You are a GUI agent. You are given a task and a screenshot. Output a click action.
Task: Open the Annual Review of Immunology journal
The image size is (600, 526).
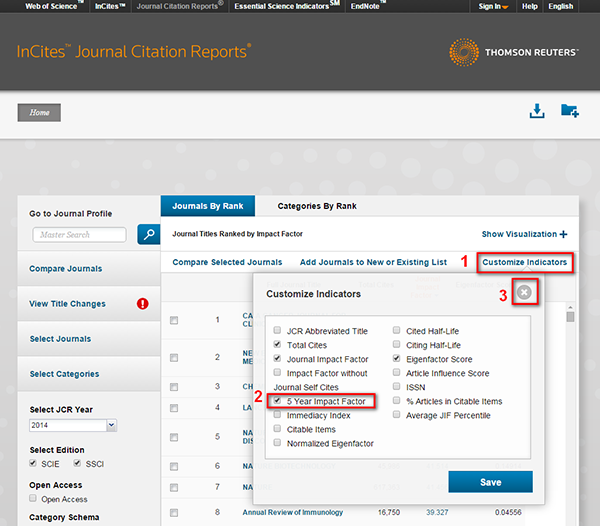[x=293, y=512]
